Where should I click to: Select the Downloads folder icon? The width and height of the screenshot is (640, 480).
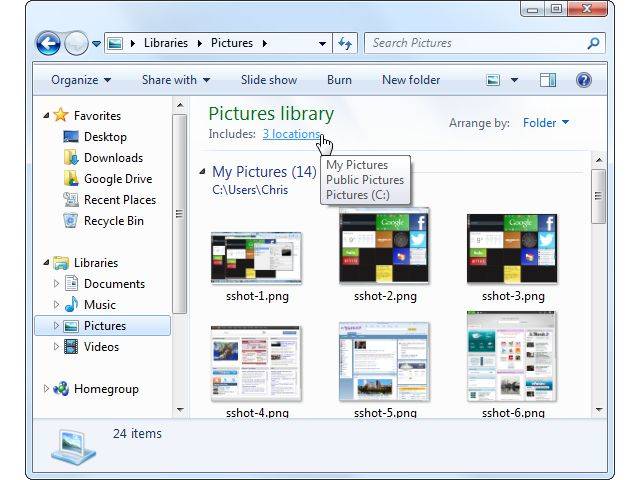[71, 158]
